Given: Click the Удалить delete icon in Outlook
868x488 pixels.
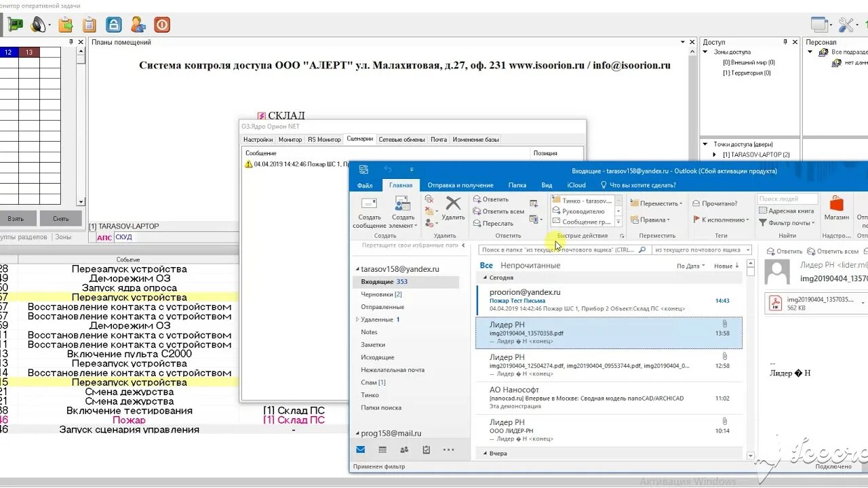Looking at the screenshot, I should pyautogui.click(x=453, y=209).
